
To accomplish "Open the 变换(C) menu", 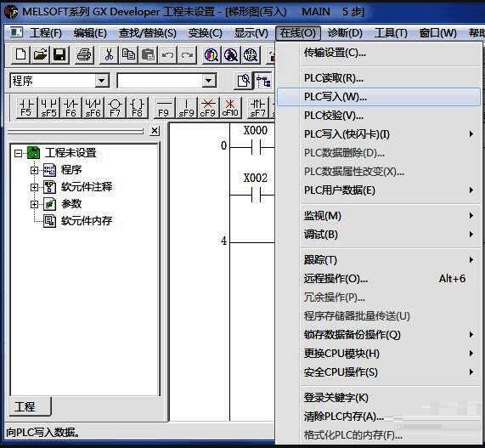I will (x=206, y=33).
